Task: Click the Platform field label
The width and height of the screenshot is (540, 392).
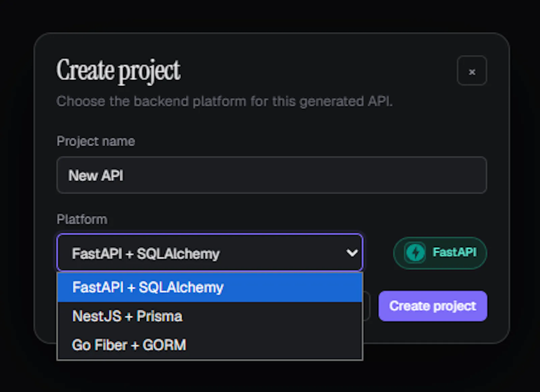Action: pyautogui.click(x=82, y=219)
